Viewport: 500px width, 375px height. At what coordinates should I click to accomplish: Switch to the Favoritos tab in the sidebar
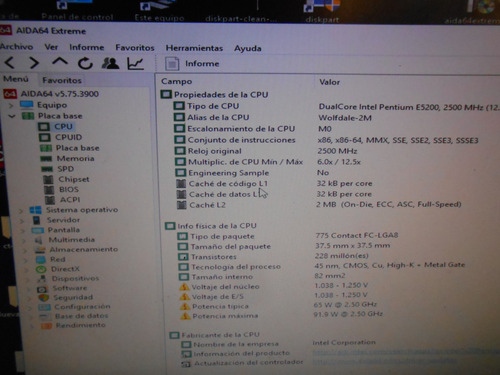(x=62, y=80)
